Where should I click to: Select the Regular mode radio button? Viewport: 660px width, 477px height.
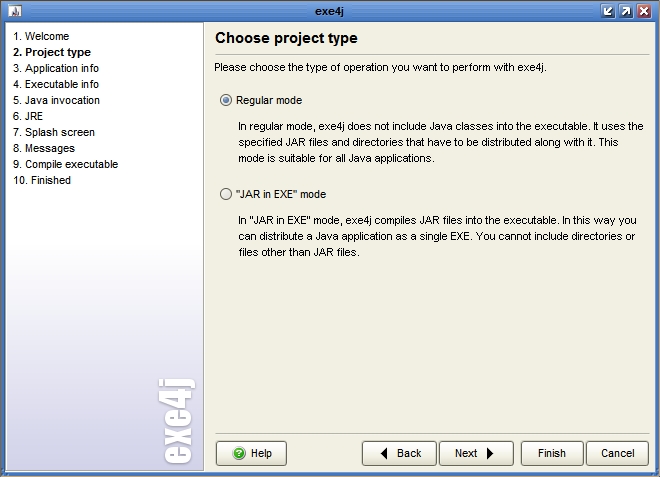(x=226, y=100)
